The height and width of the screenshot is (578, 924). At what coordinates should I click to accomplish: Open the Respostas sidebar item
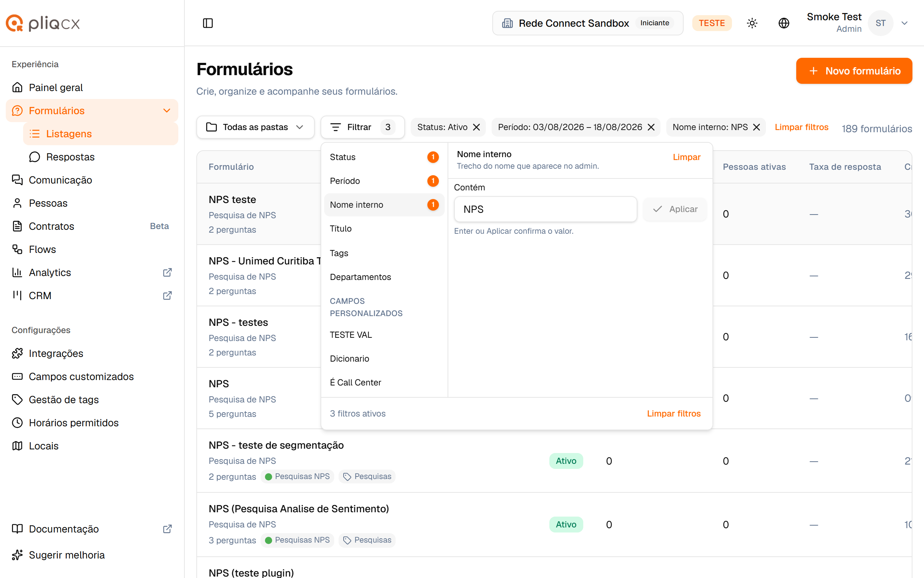[x=100, y=157]
